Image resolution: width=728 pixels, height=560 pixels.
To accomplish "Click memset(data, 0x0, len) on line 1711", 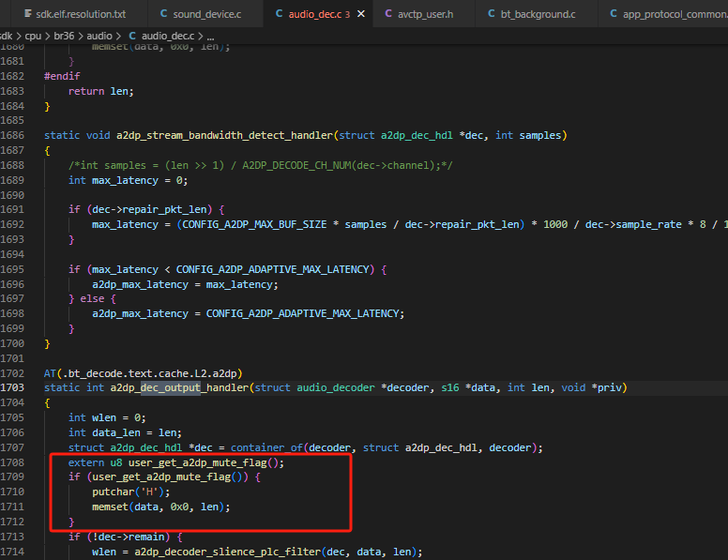I will (x=161, y=507).
